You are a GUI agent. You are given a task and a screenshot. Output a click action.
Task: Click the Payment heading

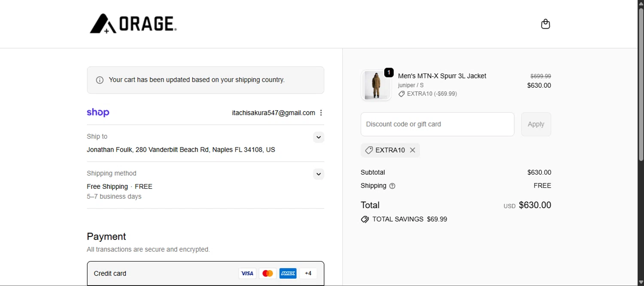pos(106,237)
